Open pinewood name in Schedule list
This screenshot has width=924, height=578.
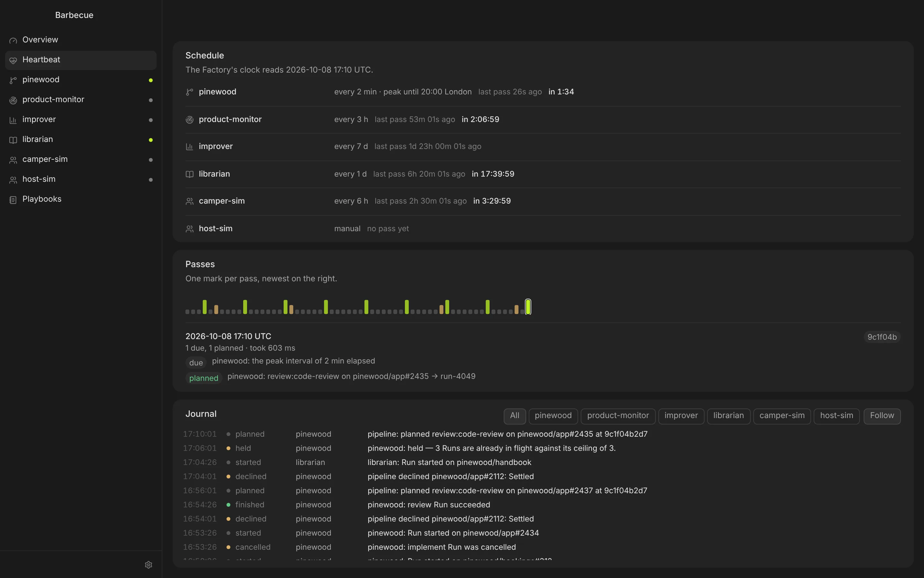pyautogui.click(x=217, y=92)
